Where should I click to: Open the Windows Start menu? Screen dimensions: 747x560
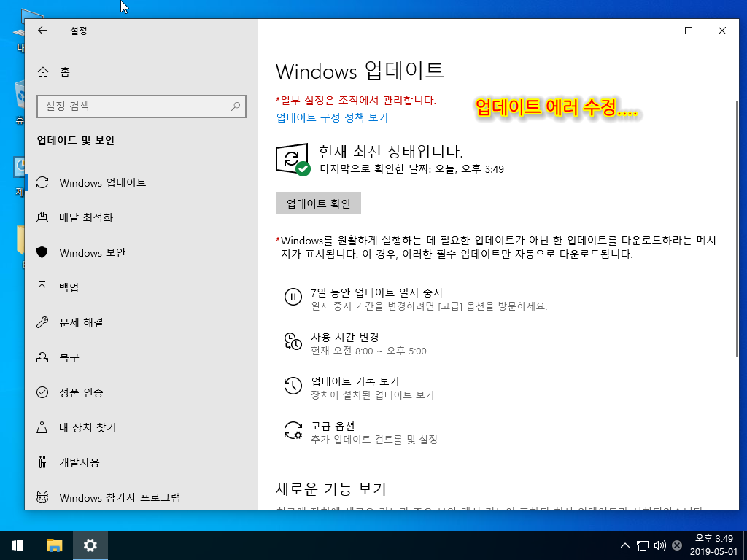pyautogui.click(x=18, y=545)
